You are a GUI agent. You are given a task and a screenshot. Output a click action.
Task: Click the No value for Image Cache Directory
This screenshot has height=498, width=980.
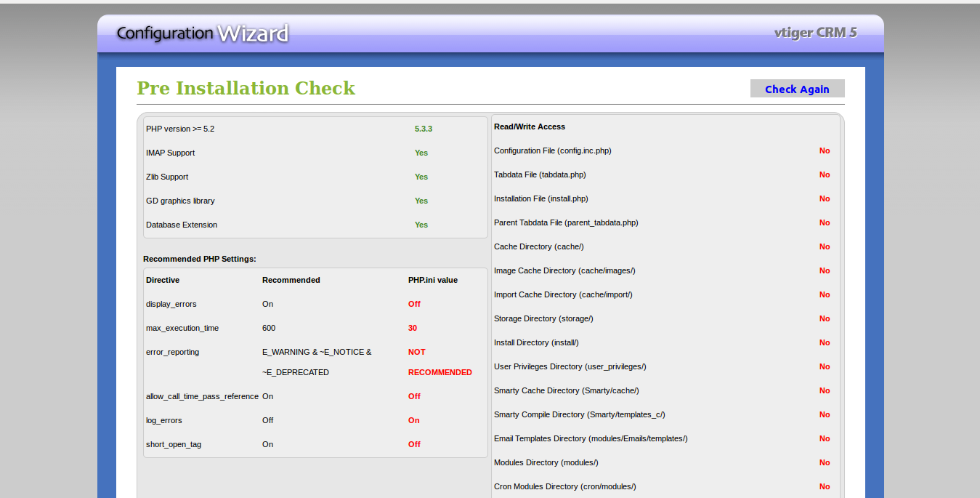(x=825, y=270)
